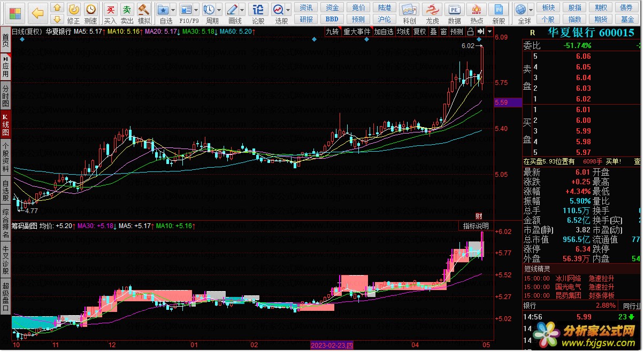Click the F10/F9 info icon
644x352 pixels.
coord(186,10)
